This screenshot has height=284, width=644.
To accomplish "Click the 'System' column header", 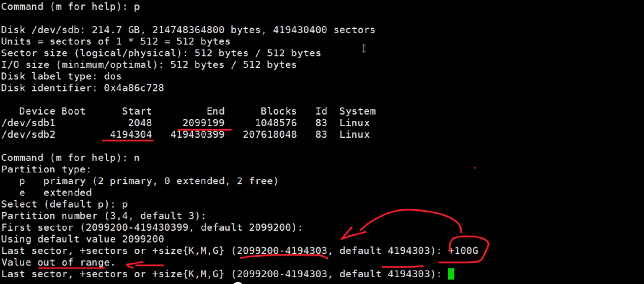I will click(357, 111).
